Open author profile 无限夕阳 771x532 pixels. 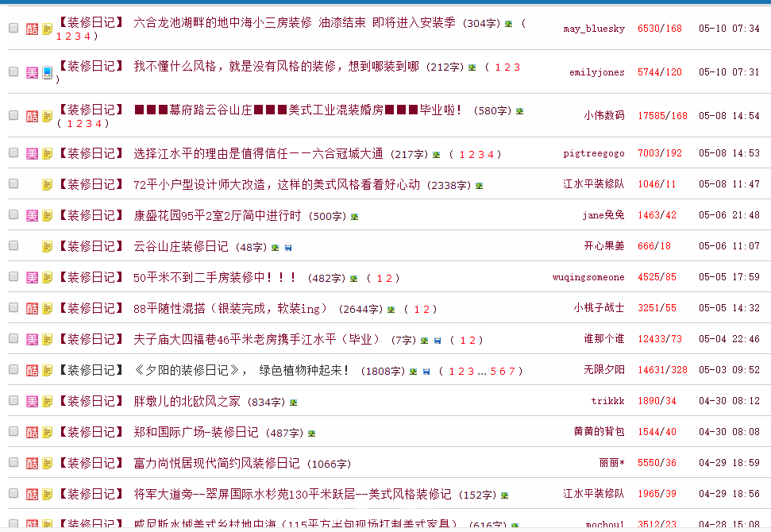click(603, 370)
